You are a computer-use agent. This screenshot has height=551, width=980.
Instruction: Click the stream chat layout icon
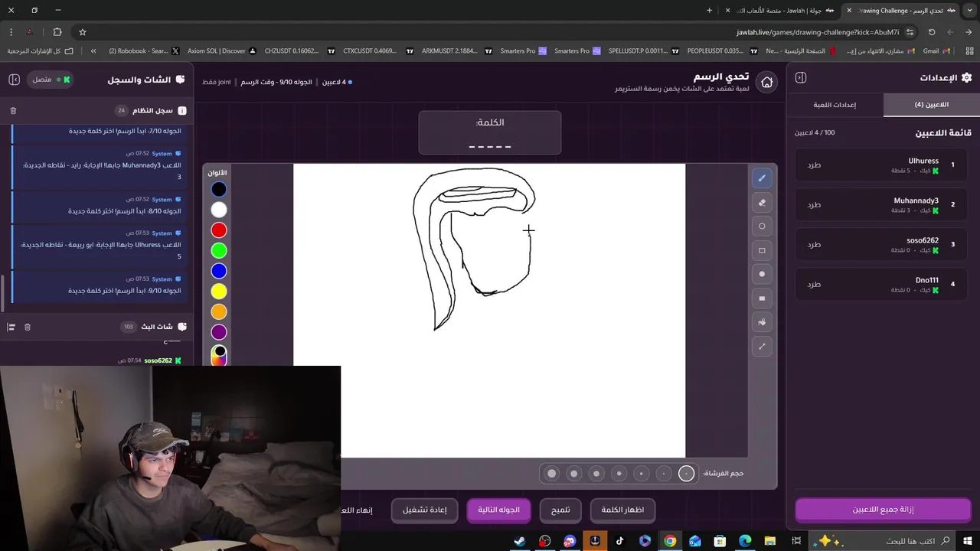tap(11, 327)
